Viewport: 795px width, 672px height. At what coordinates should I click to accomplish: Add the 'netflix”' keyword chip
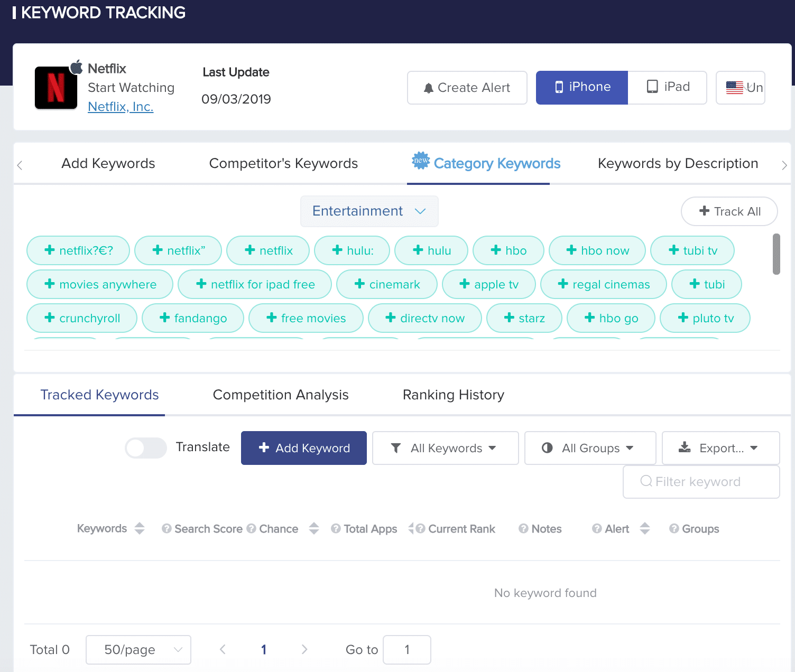(178, 250)
